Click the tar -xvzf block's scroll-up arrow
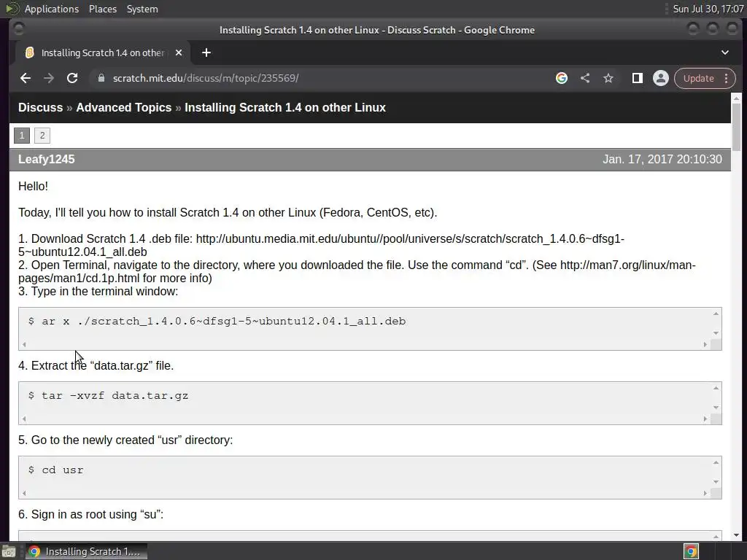The height and width of the screenshot is (560, 747). pos(716,388)
